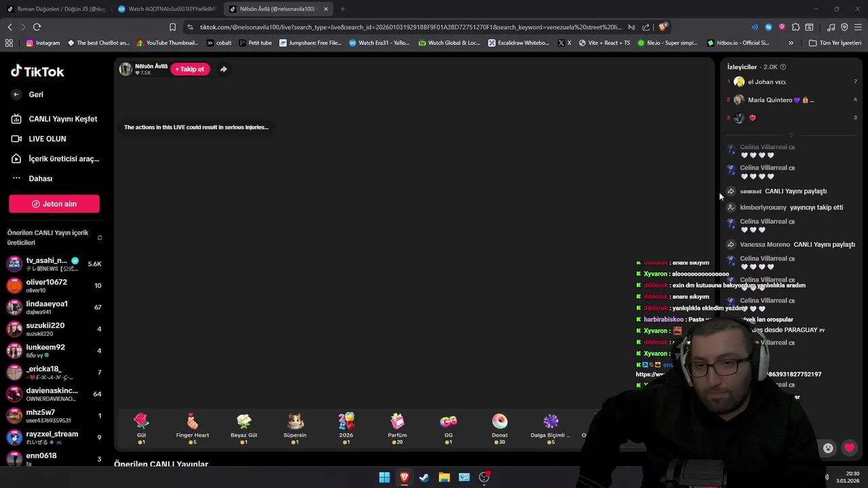Open Tüm Yer İşaretleri bookmarks folder
Image resolution: width=868 pixels, height=488 pixels.
coord(835,43)
